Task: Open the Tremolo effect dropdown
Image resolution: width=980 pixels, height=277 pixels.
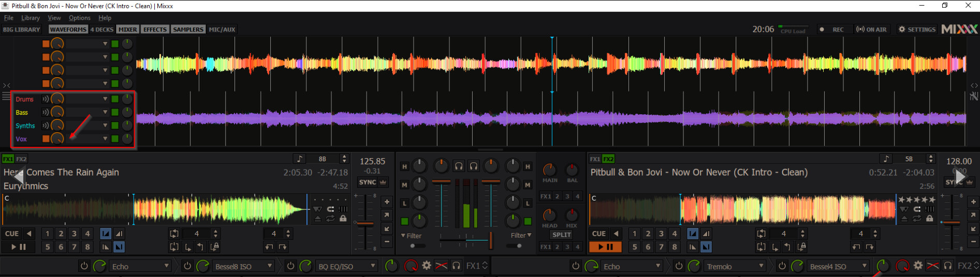Action: (735, 267)
